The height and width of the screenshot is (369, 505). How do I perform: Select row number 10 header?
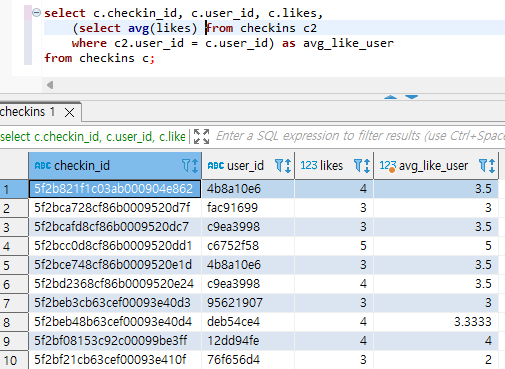(14, 360)
